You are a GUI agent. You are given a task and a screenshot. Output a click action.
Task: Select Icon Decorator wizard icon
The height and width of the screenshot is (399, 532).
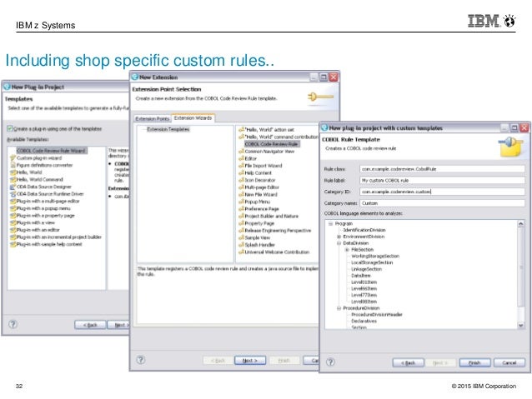(241, 180)
